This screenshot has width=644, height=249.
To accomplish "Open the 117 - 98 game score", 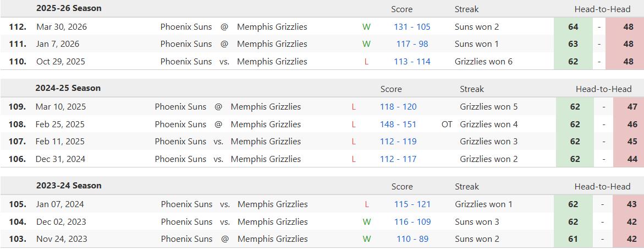I will [412, 44].
